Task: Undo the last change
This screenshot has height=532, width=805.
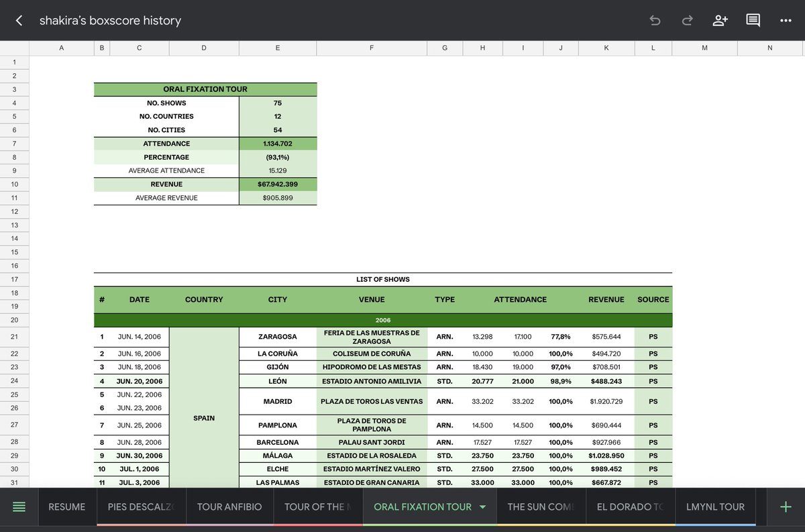Action: (x=654, y=20)
